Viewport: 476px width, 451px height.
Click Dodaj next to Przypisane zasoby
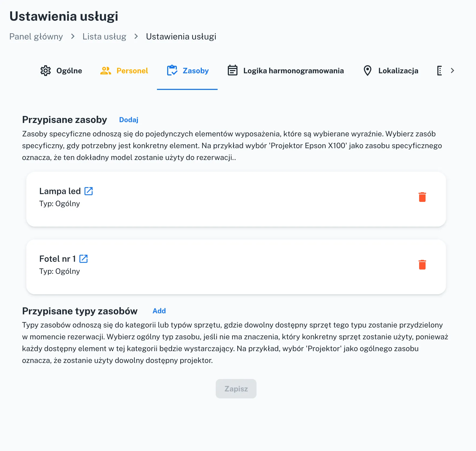coord(128,120)
